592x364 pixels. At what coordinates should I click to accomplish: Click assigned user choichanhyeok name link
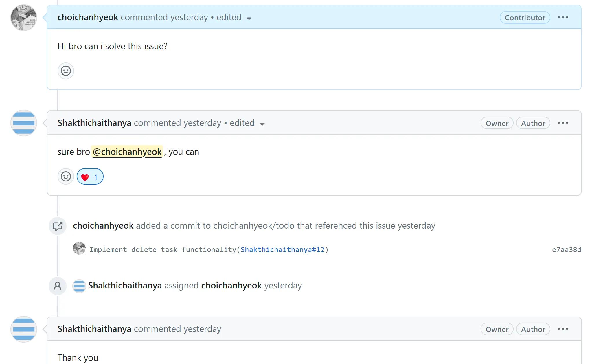click(x=231, y=286)
